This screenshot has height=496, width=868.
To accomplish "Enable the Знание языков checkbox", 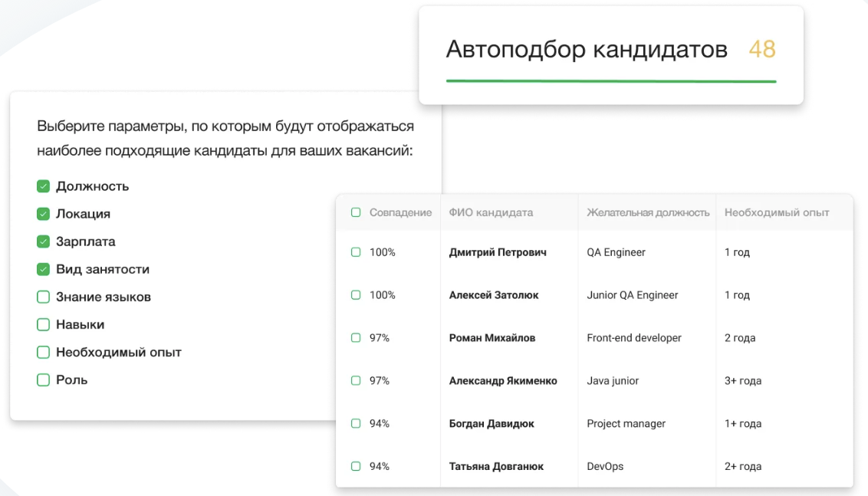I will tap(43, 297).
